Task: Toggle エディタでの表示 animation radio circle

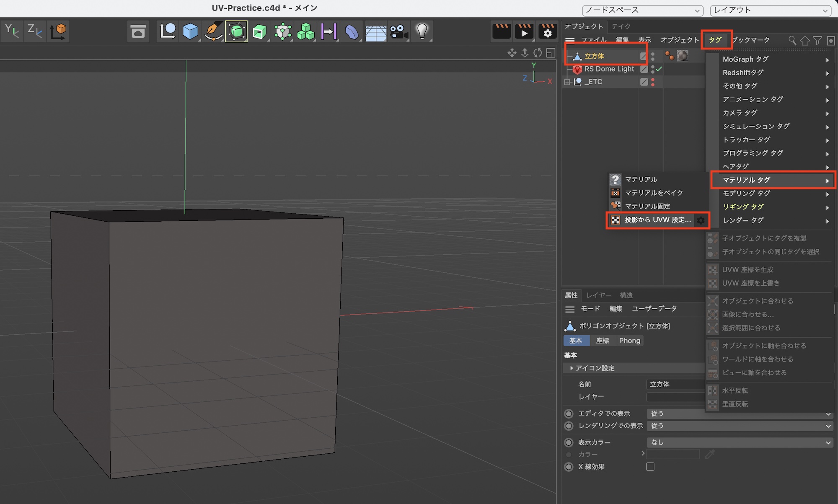Action: click(x=569, y=414)
